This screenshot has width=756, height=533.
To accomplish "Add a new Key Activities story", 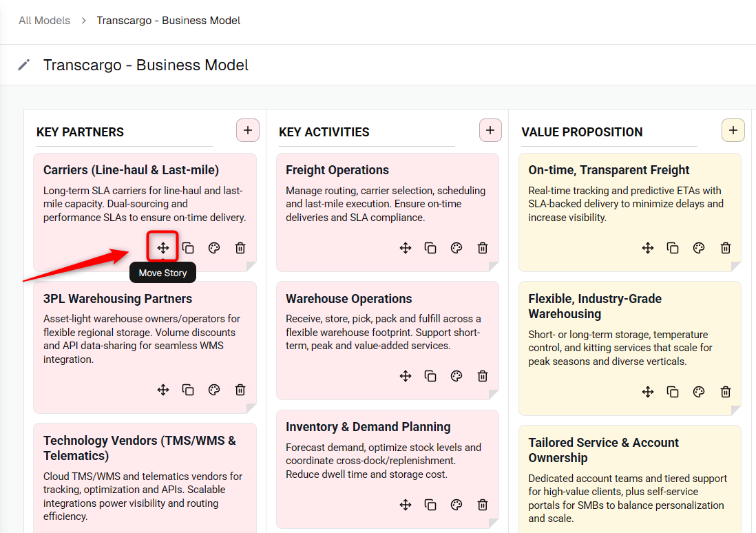I will pyautogui.click(x=490, y=130).
